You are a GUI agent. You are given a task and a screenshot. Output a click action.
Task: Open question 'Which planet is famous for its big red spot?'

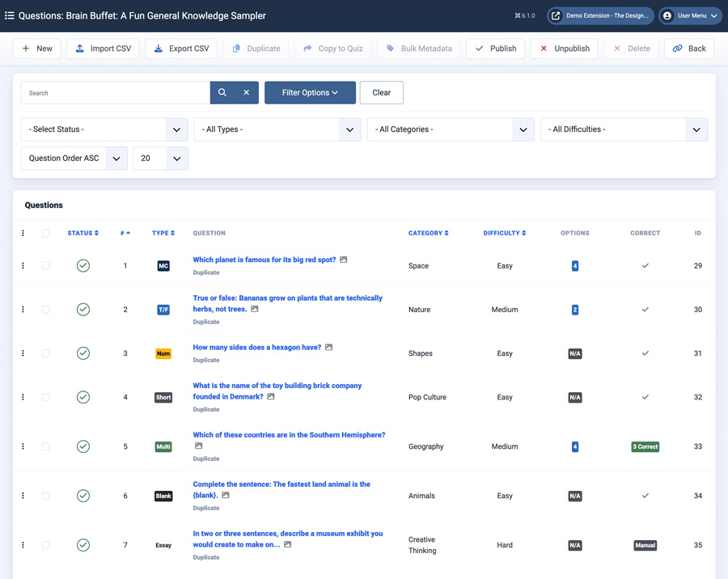pyautogui.click(x=265, y=260)
